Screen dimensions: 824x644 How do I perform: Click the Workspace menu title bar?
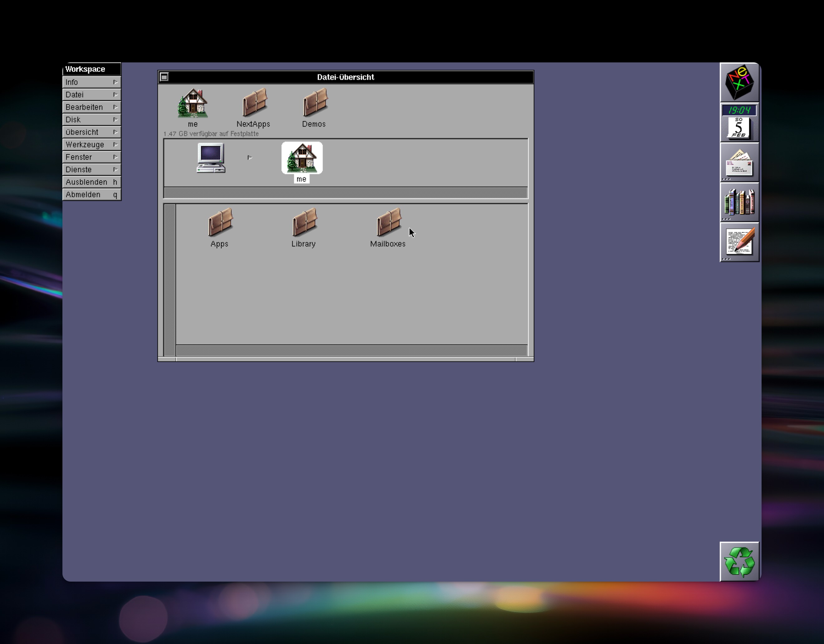pos(92,69)
